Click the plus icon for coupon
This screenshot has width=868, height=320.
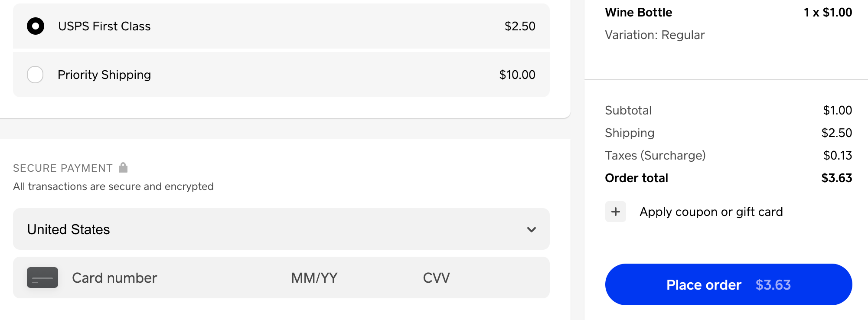(615, 212)
